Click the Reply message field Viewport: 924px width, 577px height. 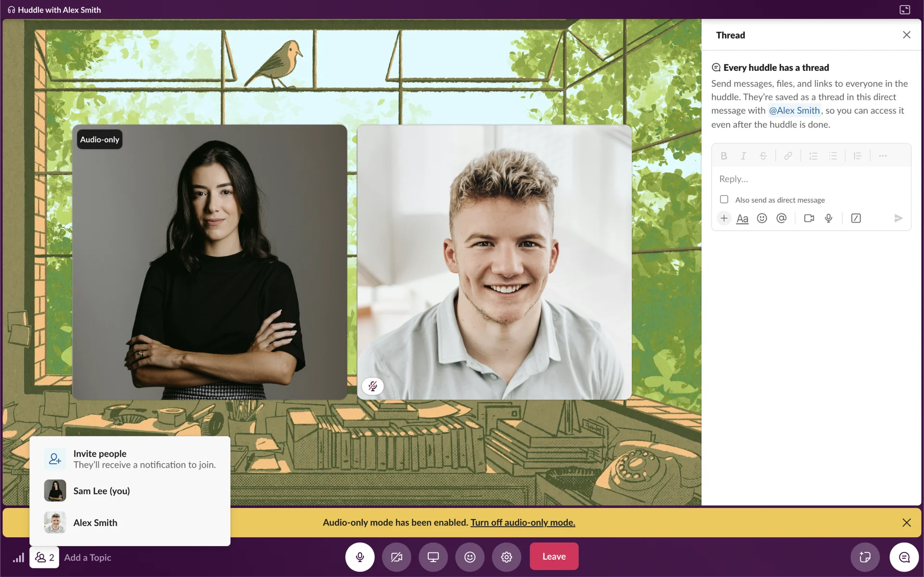pos(811,179)
